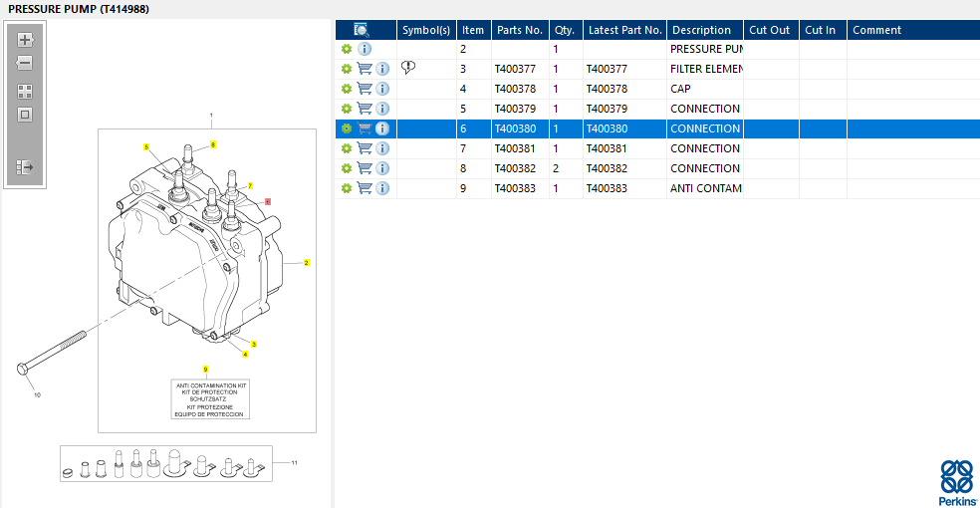Select callout 5 on the diagram
The width and height of the screenshot is (980, 508).
tap(146, 146)
